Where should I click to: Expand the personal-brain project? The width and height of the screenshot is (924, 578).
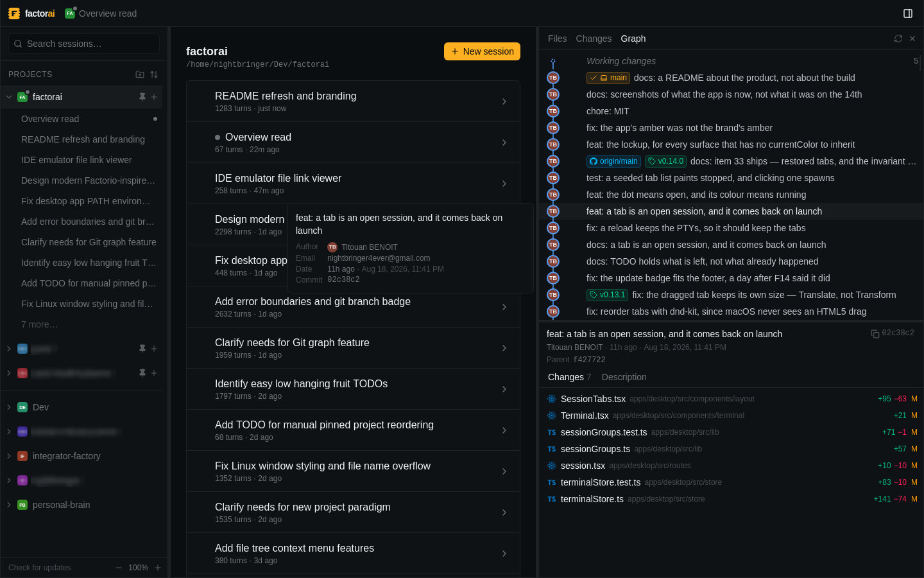[x=9, y=505]
